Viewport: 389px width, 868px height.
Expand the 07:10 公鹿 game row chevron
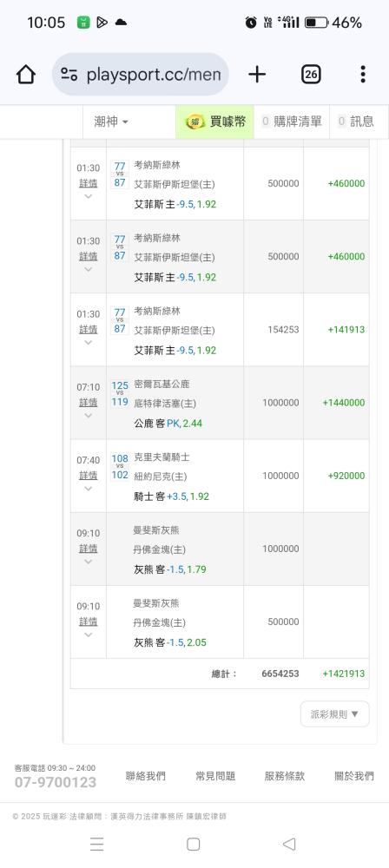(x=88, y=415)
